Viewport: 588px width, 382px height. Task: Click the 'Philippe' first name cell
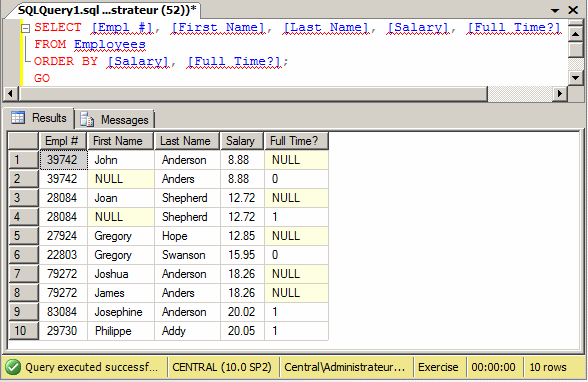tap(120, 331)
